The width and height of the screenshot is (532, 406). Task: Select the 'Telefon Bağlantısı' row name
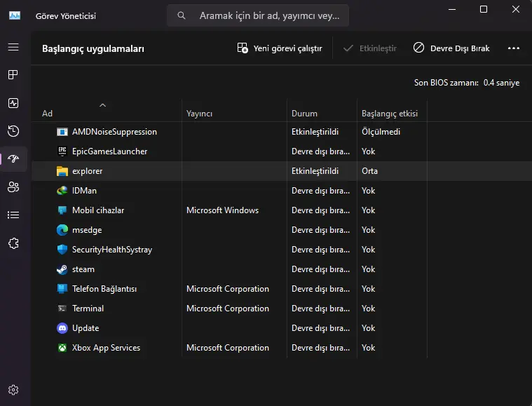pyautogui.click(x=104, y=289)
